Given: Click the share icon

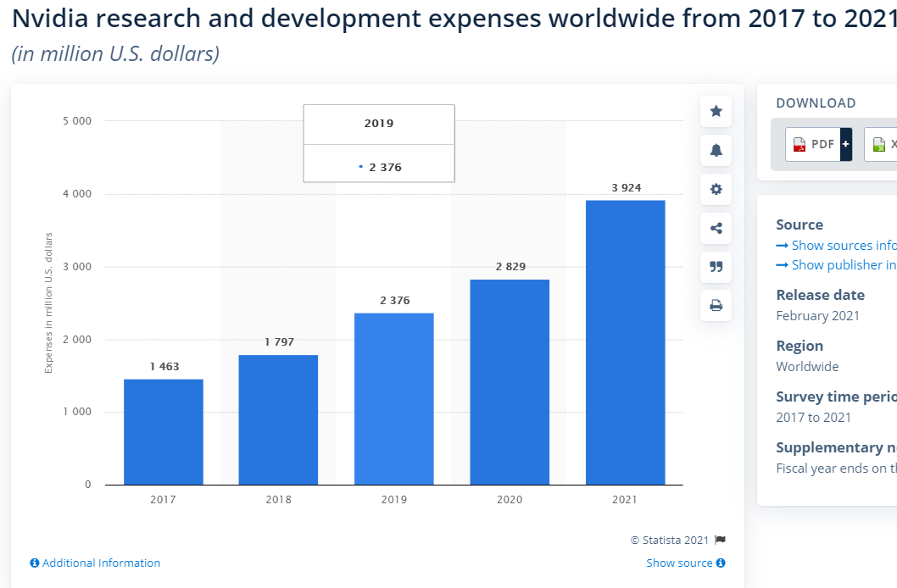Looking at the screenshot, I should [x=716, y=228].
